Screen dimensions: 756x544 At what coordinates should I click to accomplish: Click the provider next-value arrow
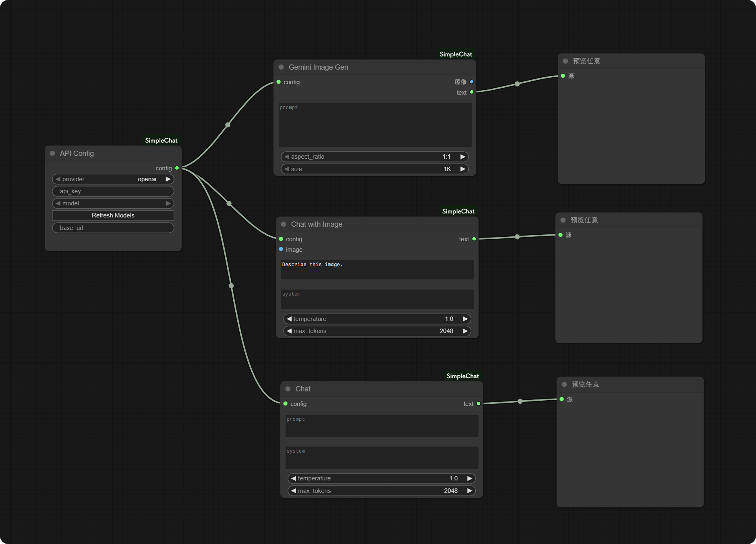click(168, 179)
